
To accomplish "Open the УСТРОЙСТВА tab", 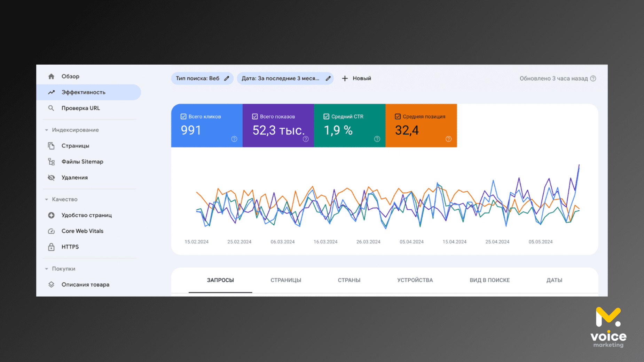I will click(x=415, y=280).
